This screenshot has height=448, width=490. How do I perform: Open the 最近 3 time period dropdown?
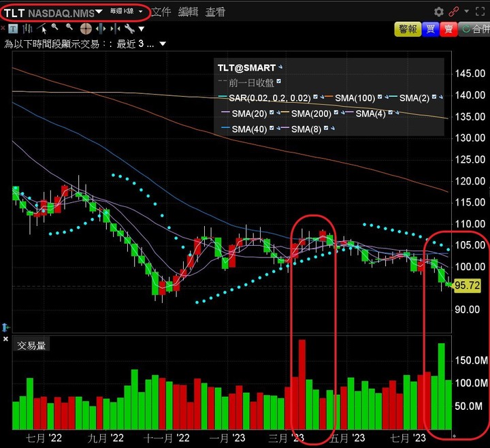[163, 44]
